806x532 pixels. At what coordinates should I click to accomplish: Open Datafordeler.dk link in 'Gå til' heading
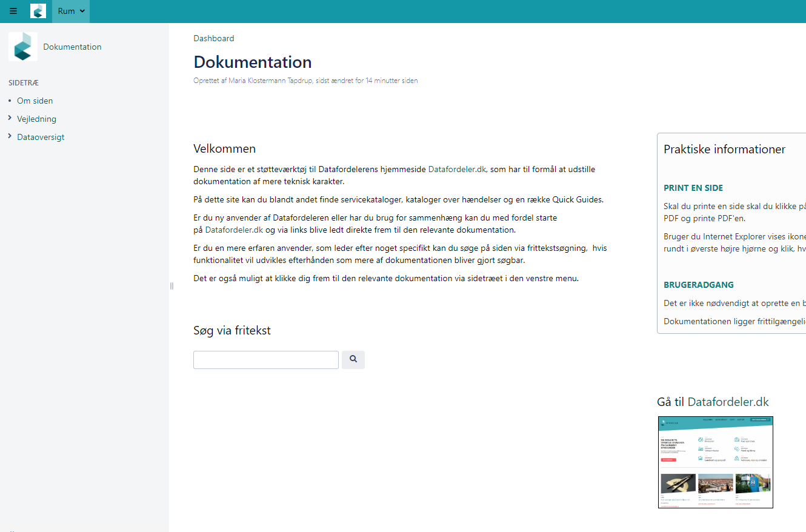coord(728,402)
